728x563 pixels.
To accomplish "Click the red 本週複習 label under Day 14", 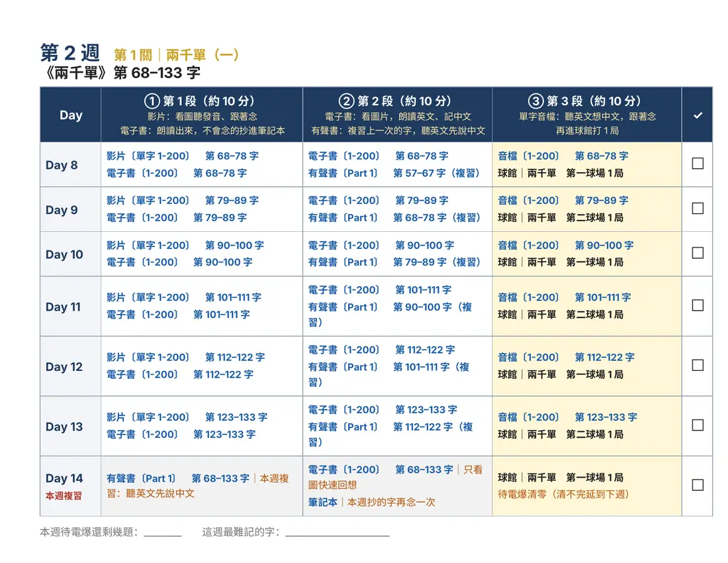I will pos(64,495).
